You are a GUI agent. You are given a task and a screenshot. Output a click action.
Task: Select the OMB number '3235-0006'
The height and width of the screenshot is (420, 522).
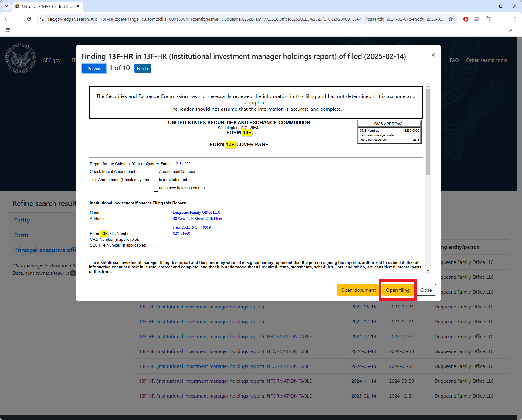[412, 131]
